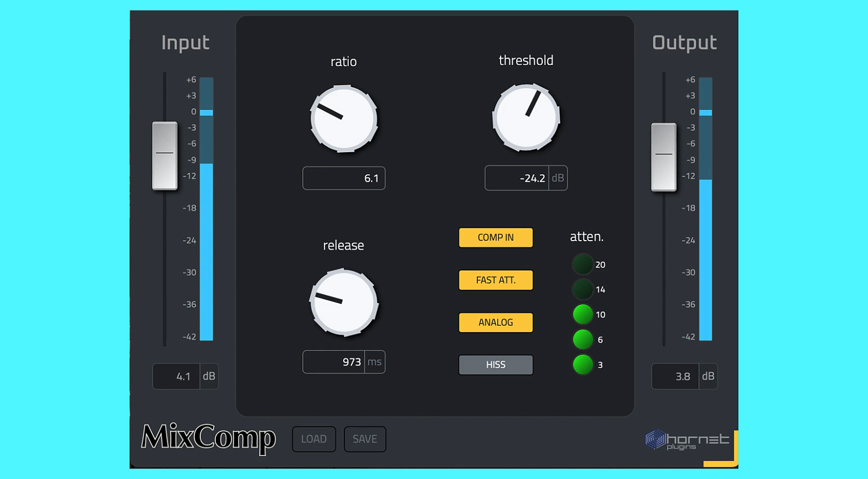Click the ratio knob
Image resolution: width=868 pixels, height=479 pixels.
(344, 119)
